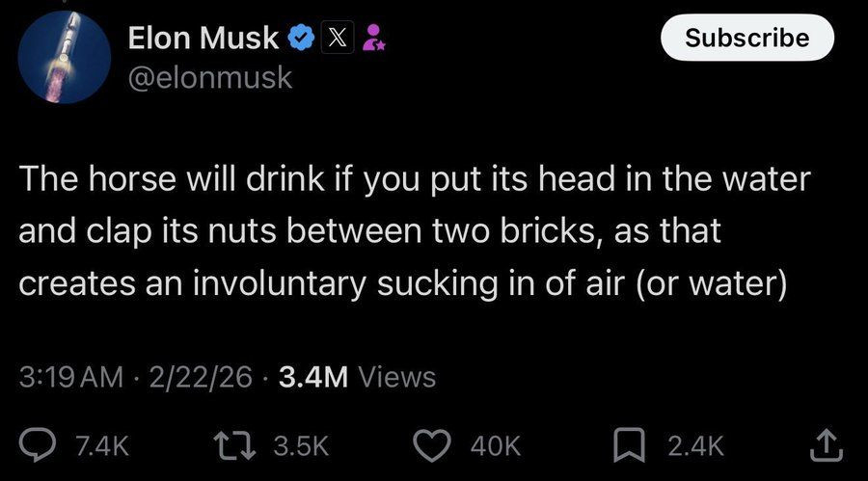This screenshot has width=868, height=481.
Task: Click the 2.4K bookmarks count
Action: (694, 444)
